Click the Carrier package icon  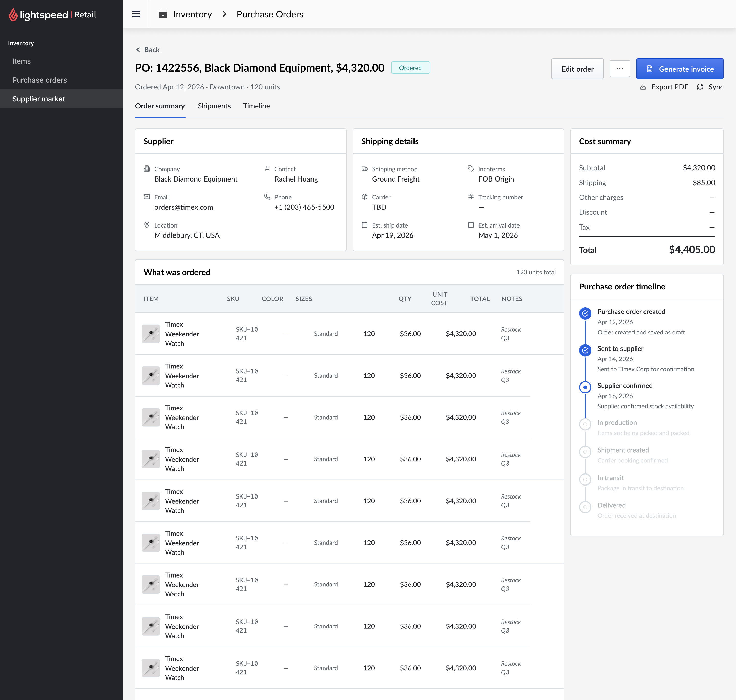pyautogui.click(x=364, y=197)
